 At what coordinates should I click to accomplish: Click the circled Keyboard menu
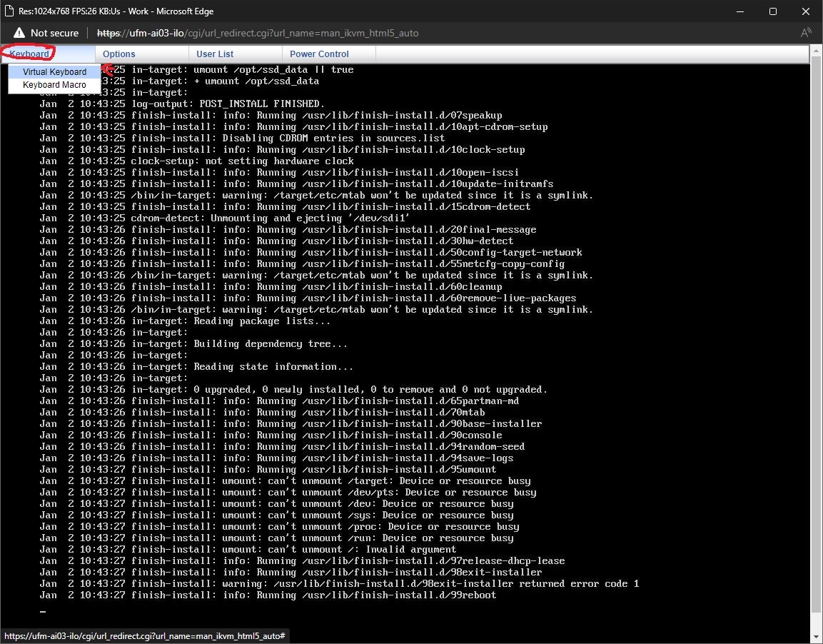[x=29, y=54]
